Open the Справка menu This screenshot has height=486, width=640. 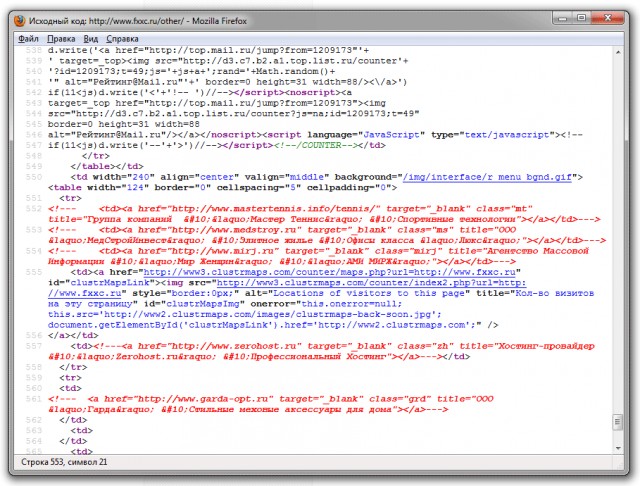click(x=122, y=39)
